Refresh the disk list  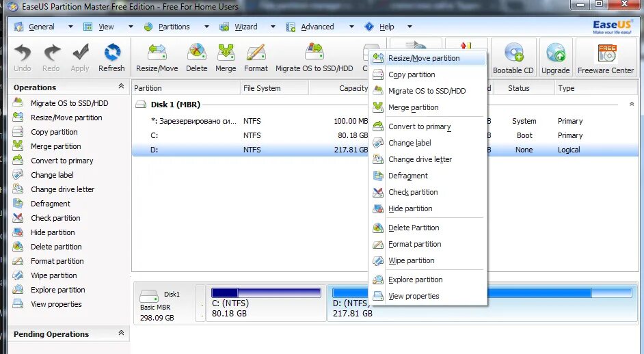[111, 57]
